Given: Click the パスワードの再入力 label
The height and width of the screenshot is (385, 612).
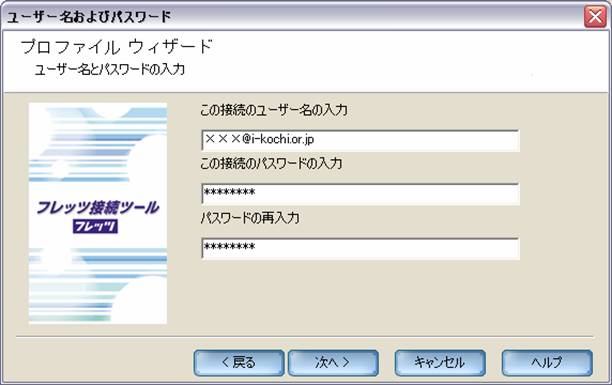Looking at the screenshot, I should [x=250, y=218].
